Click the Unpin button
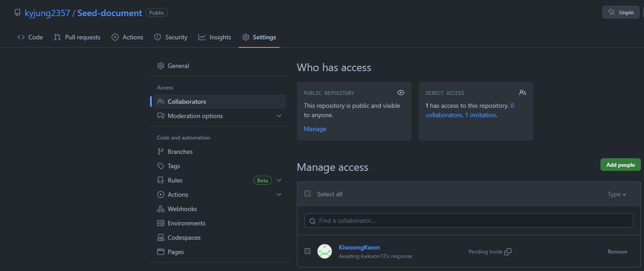Viewport: 644px width, 271px height. (x=621, y=12)
